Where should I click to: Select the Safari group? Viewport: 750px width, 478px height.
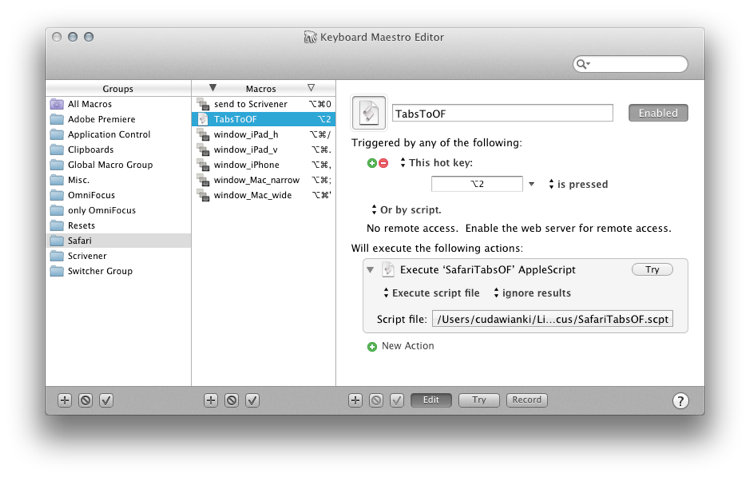point(119,241)
